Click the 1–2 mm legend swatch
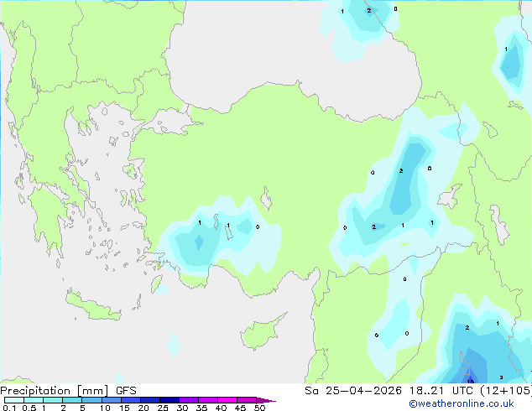Screen dimensions: 532x411 (53, 400)
